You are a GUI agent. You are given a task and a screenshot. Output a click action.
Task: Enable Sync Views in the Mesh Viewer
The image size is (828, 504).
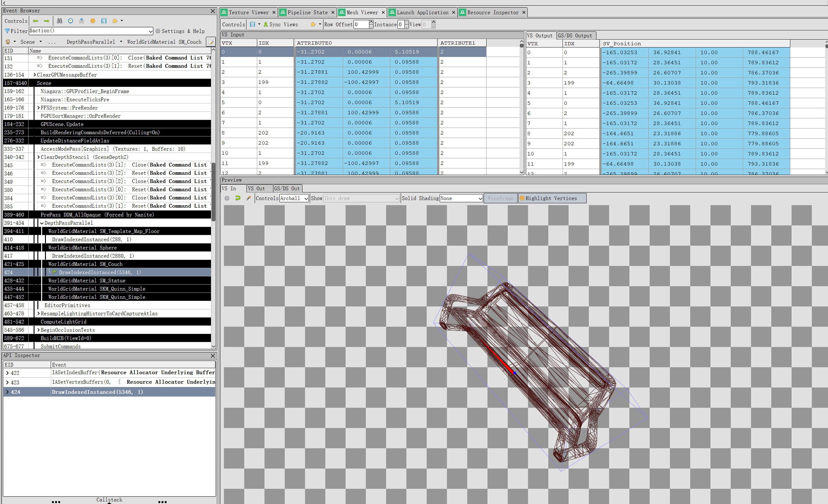coord(282,24)
